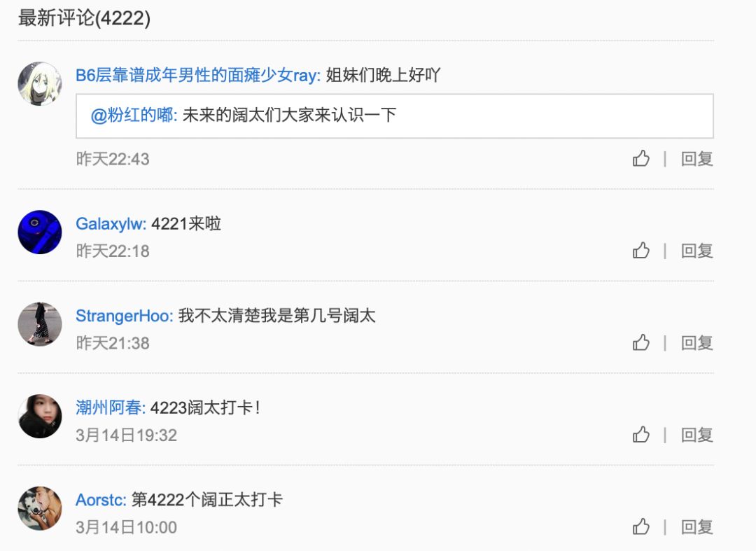756x551 pixels.
Task: Reply to Galaxylw's comment
Action: [x=696, y=251]
